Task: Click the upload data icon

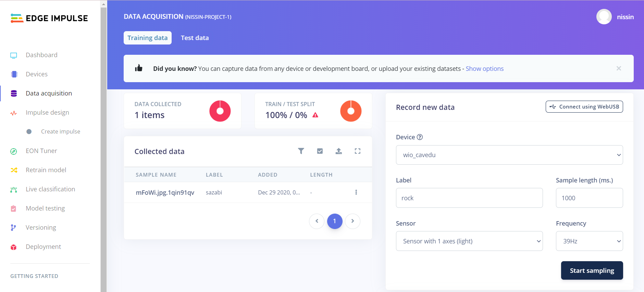Action: point(339,151)
